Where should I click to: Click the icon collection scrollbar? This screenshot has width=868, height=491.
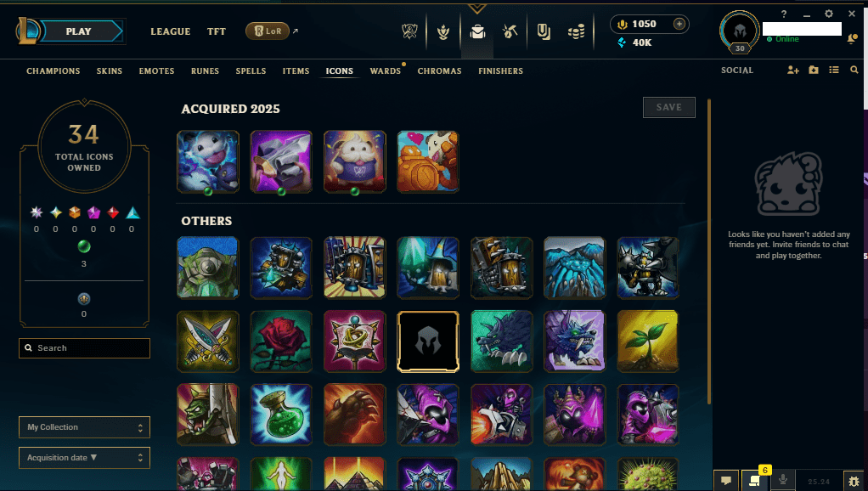[709, 251]
